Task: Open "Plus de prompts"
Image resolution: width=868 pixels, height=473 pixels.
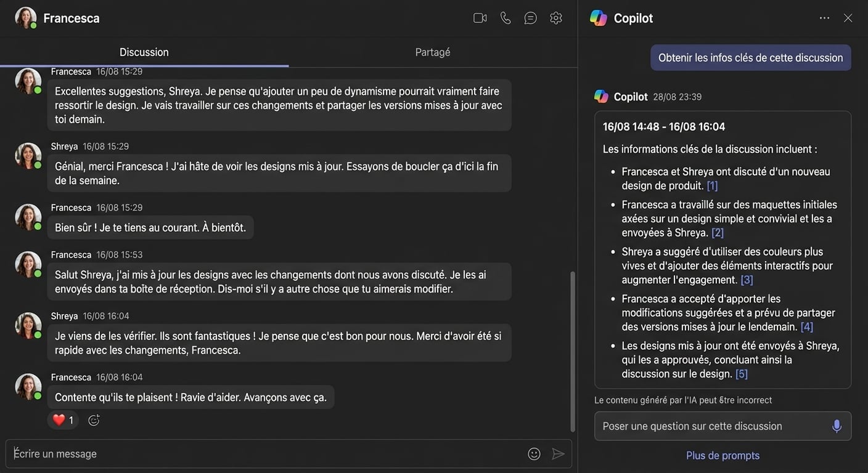Action: (722, 455)
